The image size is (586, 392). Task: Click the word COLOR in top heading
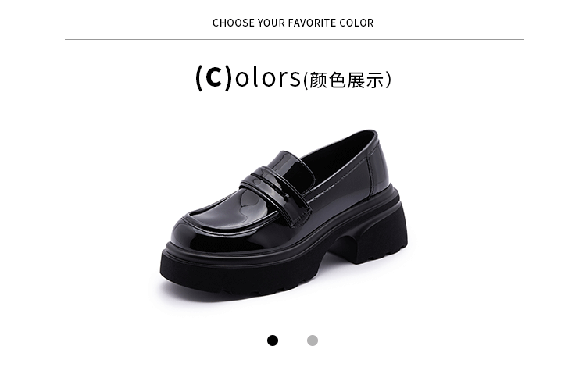tap(356, 23)
